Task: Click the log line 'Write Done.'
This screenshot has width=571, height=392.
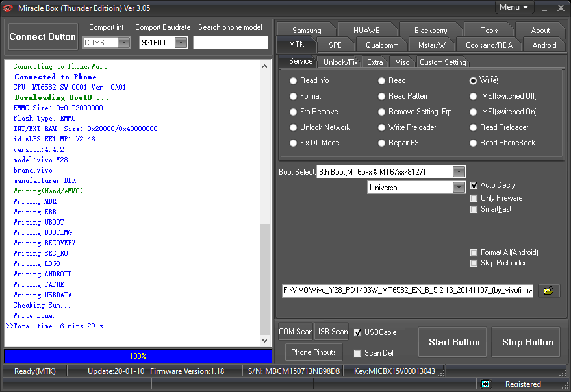Action: point(34,315)
